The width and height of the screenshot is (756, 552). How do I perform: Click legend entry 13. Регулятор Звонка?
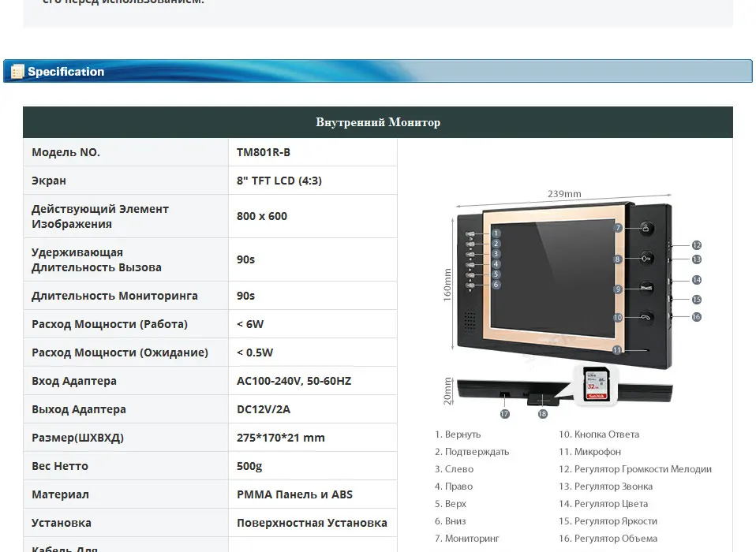(x=605, y=487)
